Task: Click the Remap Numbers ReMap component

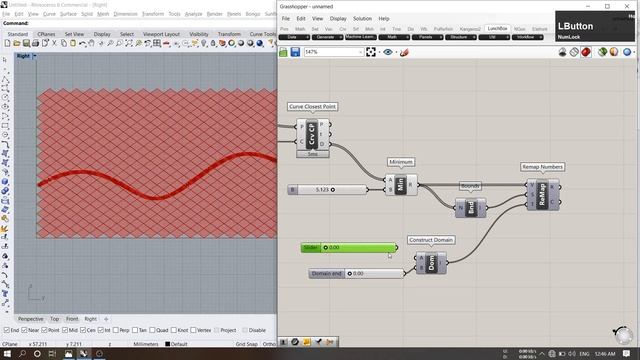Action: point(542,194)
